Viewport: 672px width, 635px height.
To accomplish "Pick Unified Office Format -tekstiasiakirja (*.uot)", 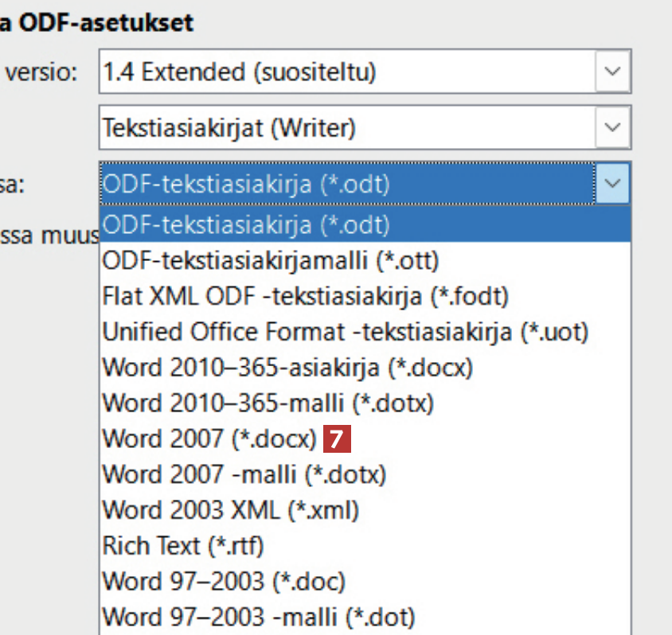I will coord(345,331).
